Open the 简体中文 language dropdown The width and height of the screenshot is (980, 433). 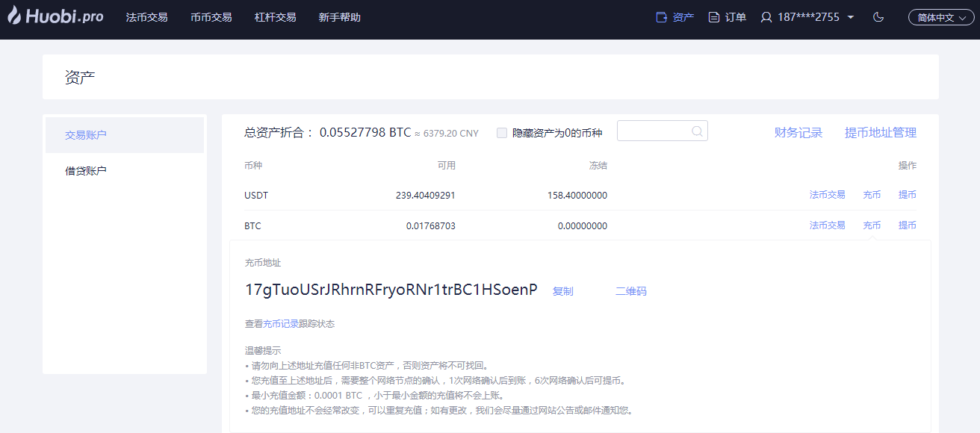click(x=941, y=17)
